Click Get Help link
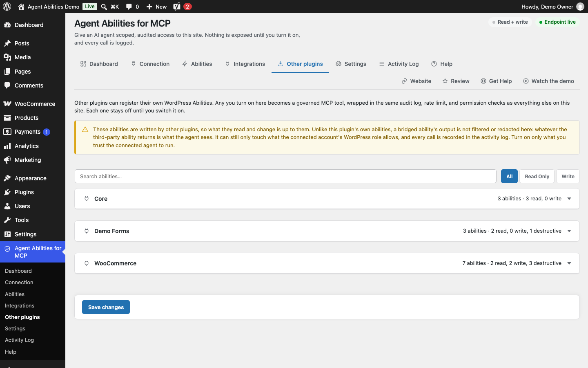This screenshot has height=368, width=588. tap(496, 81)
